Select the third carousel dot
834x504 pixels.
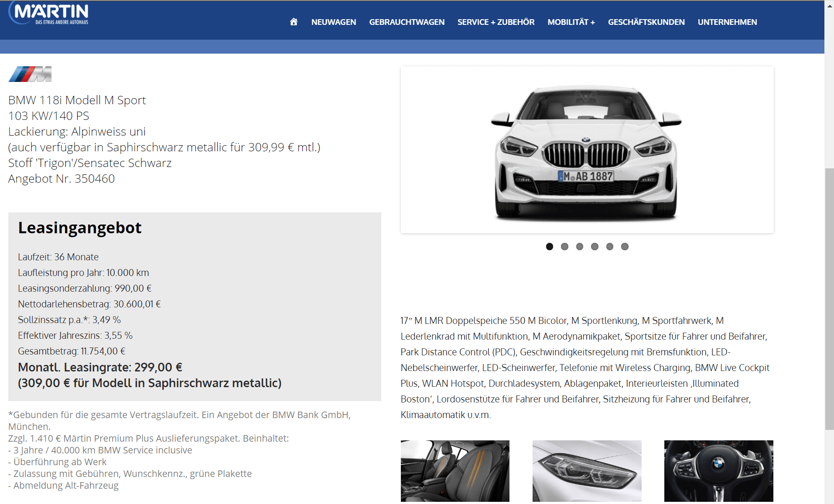pos(580,247)
